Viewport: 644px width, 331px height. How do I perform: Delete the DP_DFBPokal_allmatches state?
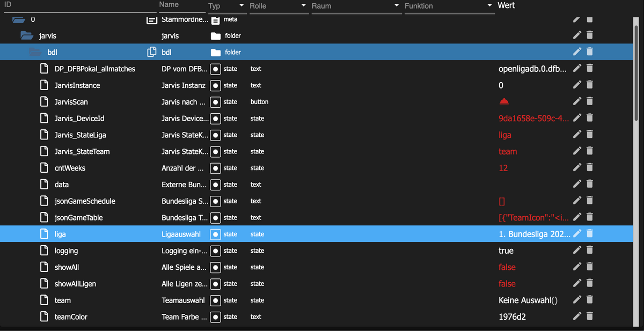(x=589, y=69)
